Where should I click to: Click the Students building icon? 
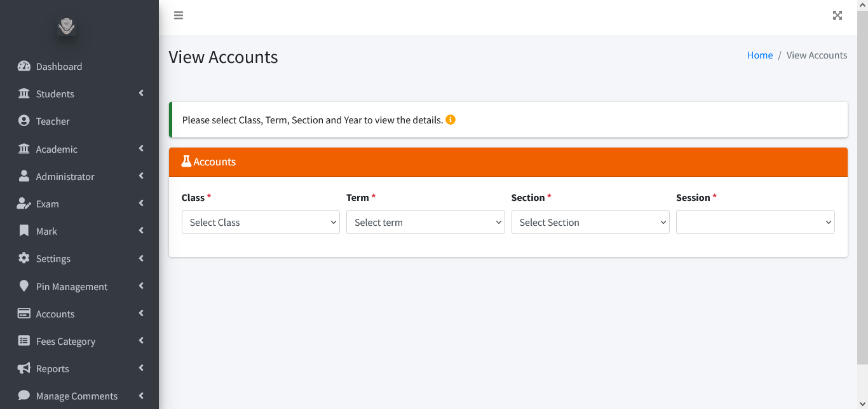(24, 94)
